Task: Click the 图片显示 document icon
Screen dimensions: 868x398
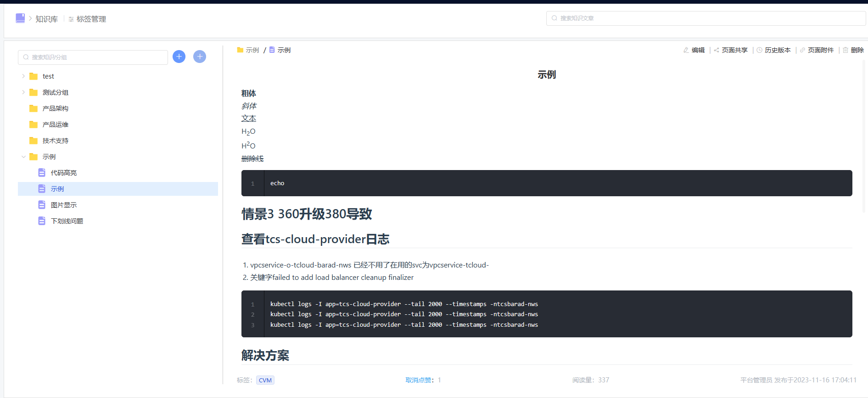Action: point(42,205)
